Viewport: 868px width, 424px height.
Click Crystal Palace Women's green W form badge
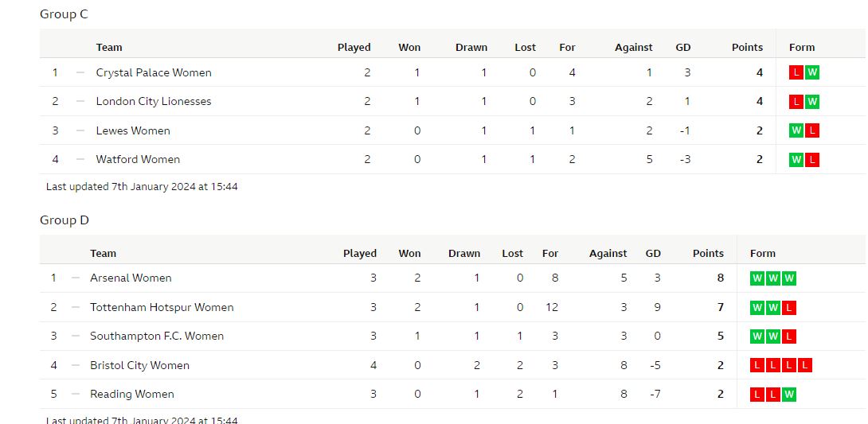point(811,72)
